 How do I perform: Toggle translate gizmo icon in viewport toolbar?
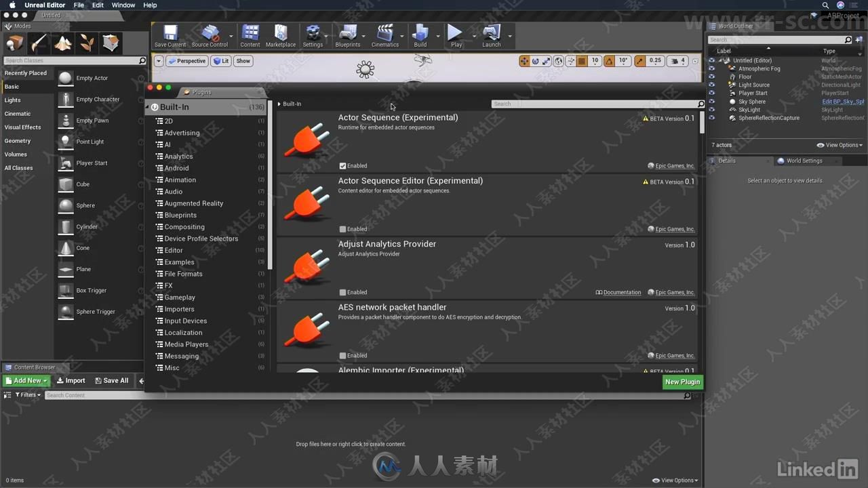(x=524, y=61)
